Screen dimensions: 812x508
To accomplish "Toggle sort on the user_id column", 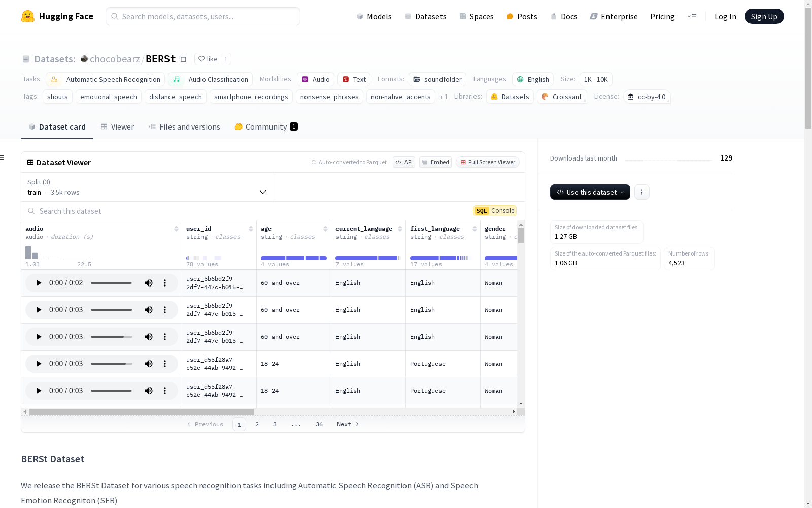I will click(x=251, y=229).
